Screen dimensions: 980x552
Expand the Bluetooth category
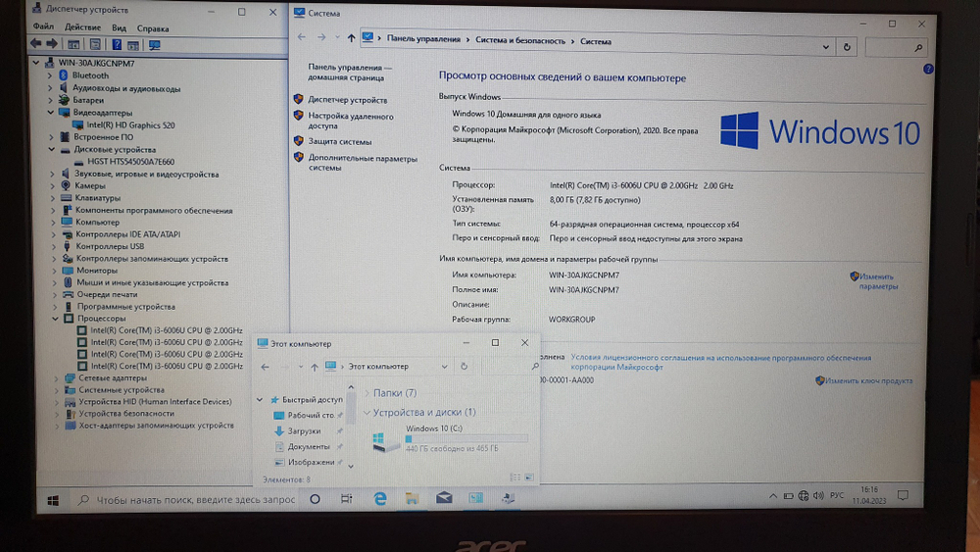49,75
